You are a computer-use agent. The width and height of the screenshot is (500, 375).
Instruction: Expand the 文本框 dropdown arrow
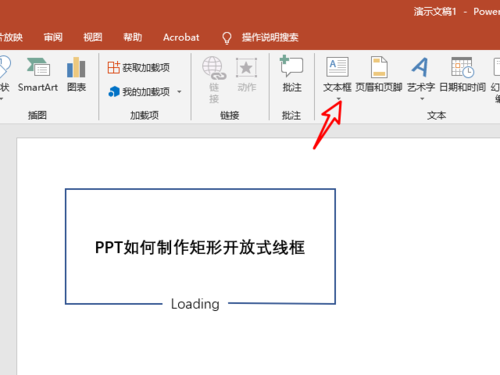pyautogui.click(x=339, y=99)
